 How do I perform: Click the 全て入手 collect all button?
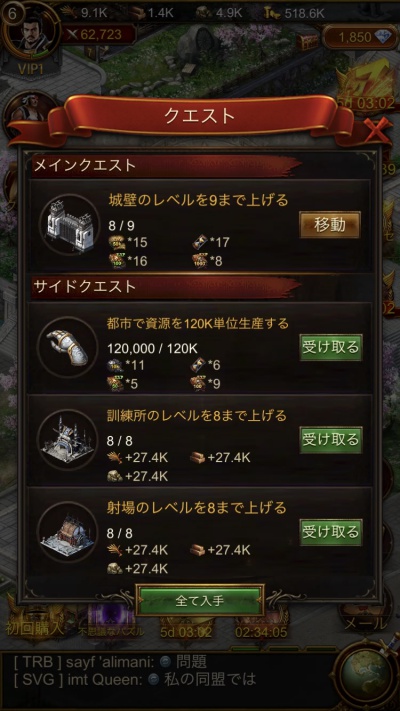click(200, 600)
